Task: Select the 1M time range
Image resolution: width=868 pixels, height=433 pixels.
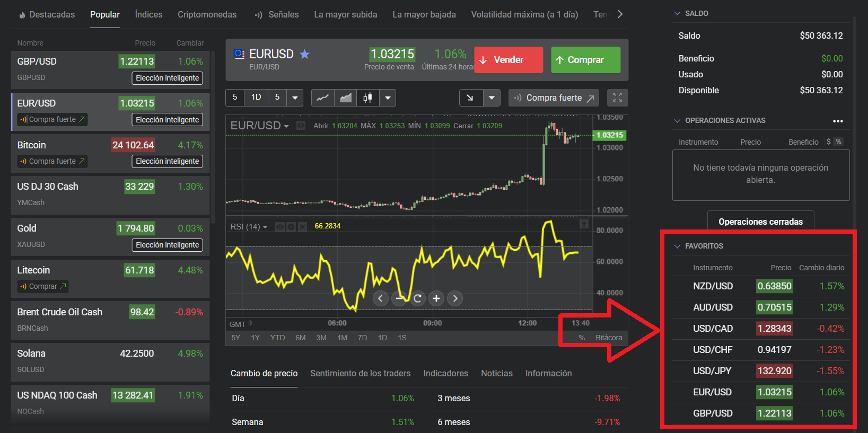Action: click(x=342, y=338)
